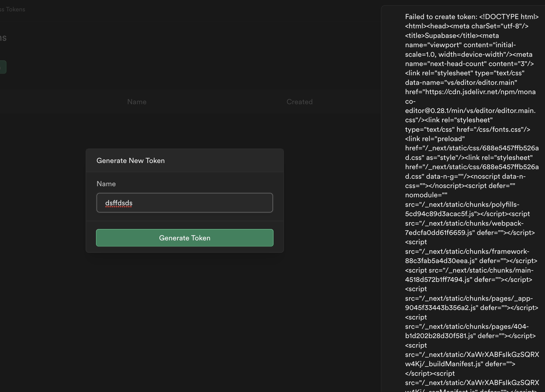Click the page heading fragment on left edge
The height and width of the screenshot is (392, 545).
3,38
